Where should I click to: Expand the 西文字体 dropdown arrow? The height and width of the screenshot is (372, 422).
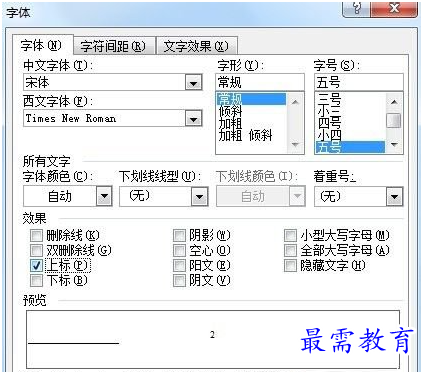pyautogui.click(x=194, y=118)
